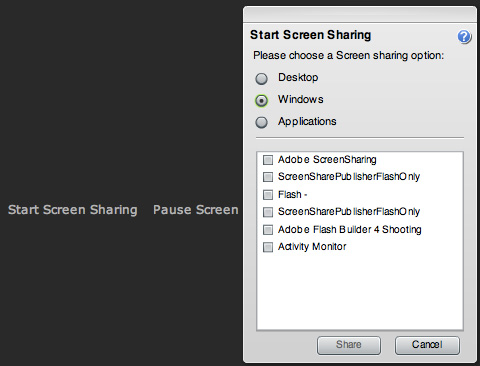Screen dimensions: 480x366
Task: Check the Activity Monitor checkbox
Action: tap(268, 247)
